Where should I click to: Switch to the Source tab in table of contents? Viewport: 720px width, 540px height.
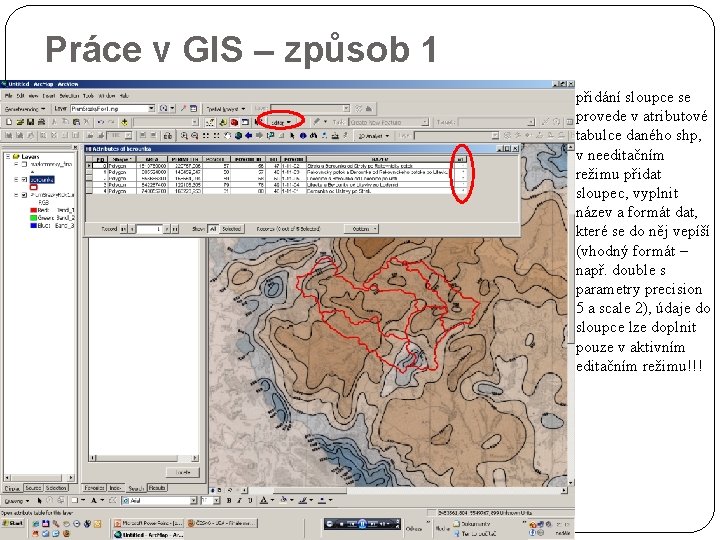pyautogui.click(x=33, y=488)
